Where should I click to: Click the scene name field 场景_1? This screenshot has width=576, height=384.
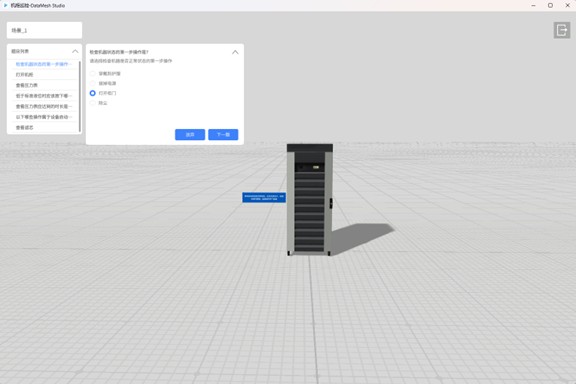pos(44,30)
